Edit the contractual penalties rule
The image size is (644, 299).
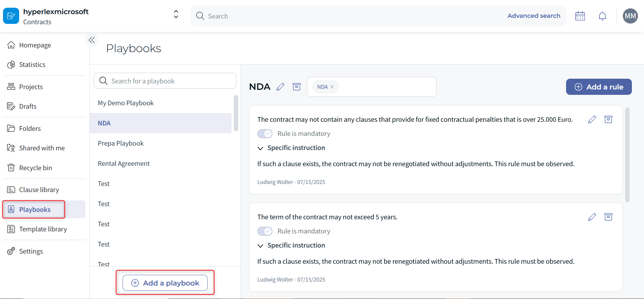click(x=592, y=119)
